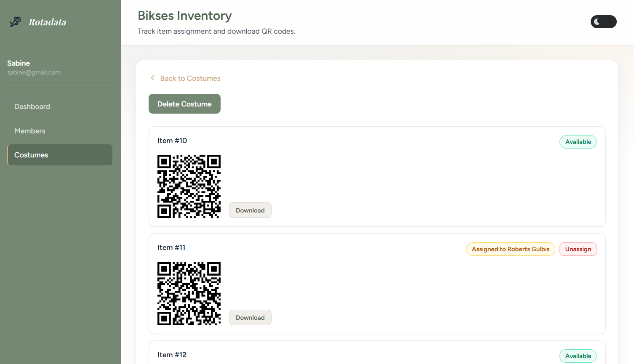Click the Bikses Inventory heading
The image size is (634, 364).
[185, 16]
